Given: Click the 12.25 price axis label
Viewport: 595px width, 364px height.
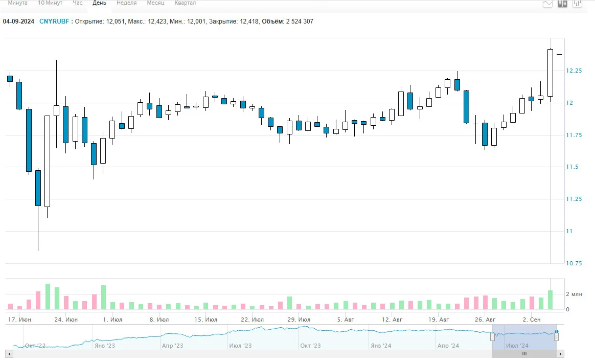Looking at the screenshot, I should (x=574, y=71).
